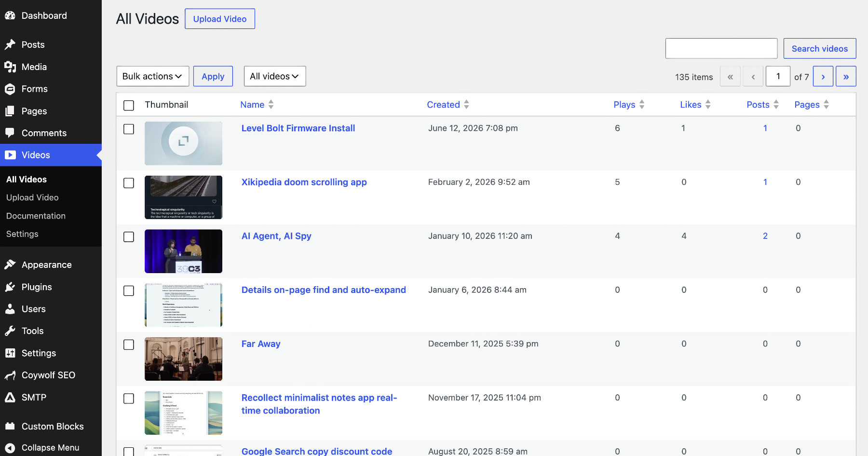Open Details on-page find and auto-expand video
868x456 pixels.
tap(324, 290)
